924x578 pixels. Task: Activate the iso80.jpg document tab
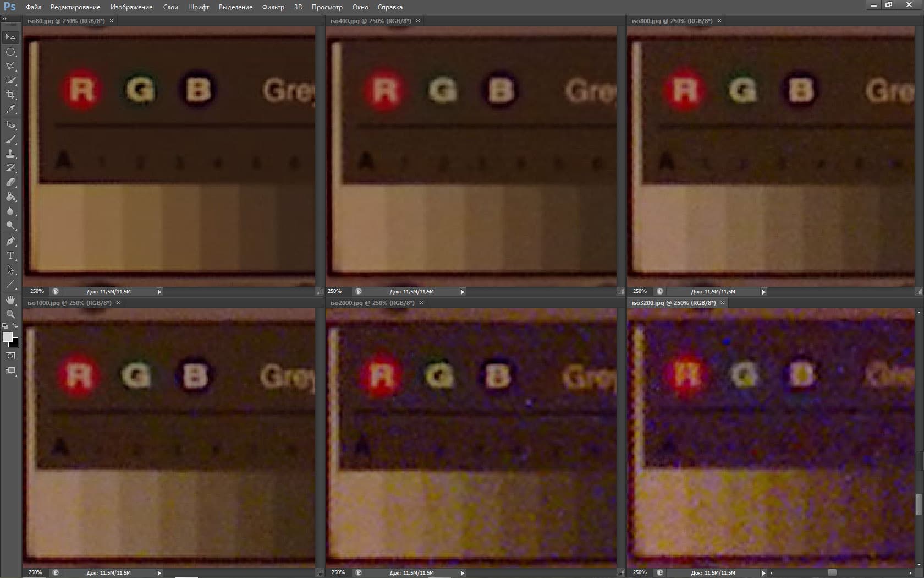point(69,21)
